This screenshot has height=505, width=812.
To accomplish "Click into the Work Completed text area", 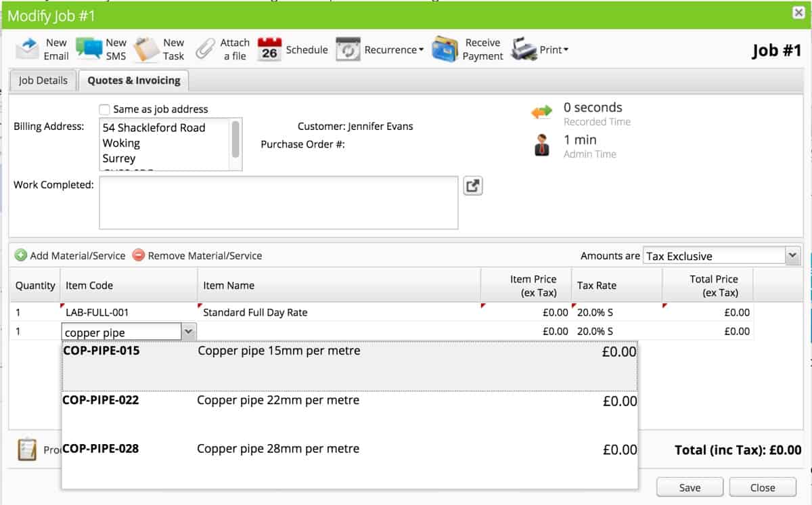I will (279, 202).
